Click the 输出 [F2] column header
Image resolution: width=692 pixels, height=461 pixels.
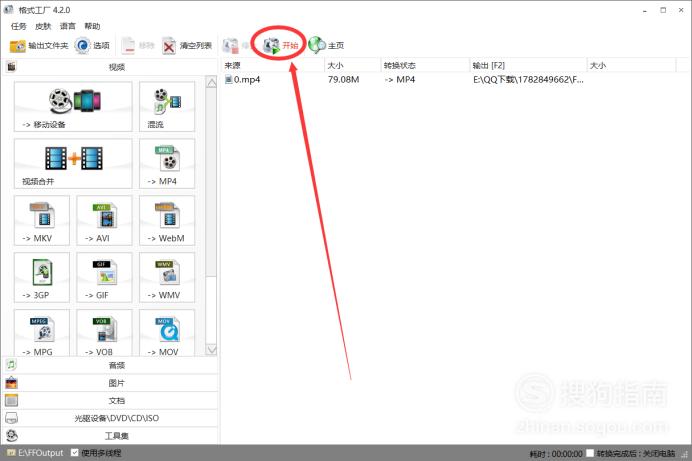[528, 65]
